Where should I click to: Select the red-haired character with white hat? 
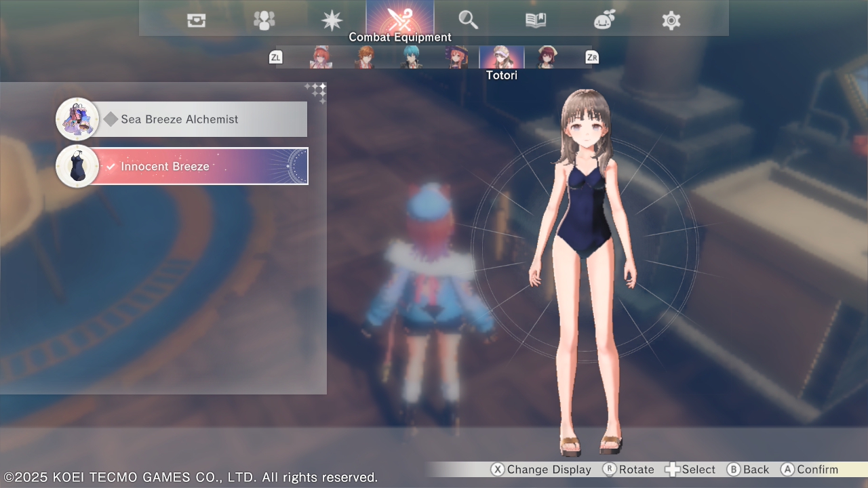(x=321, y=57)
